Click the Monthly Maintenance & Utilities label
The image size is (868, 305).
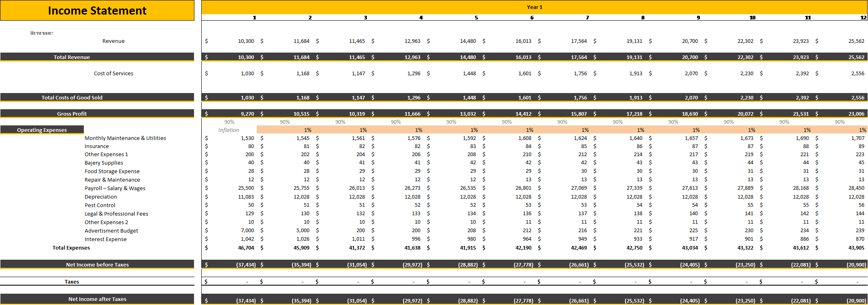[x=125, y=138]
